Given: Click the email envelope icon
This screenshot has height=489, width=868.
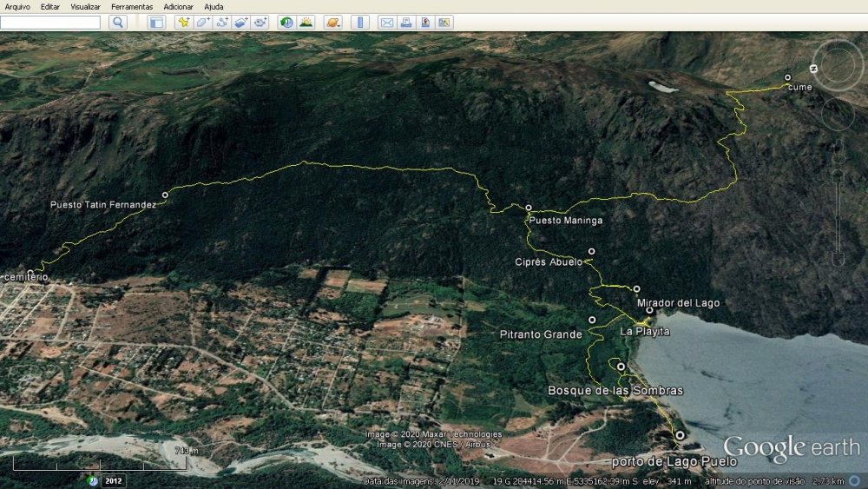Looking at the screenshot, I should click(x=386, y=23).
